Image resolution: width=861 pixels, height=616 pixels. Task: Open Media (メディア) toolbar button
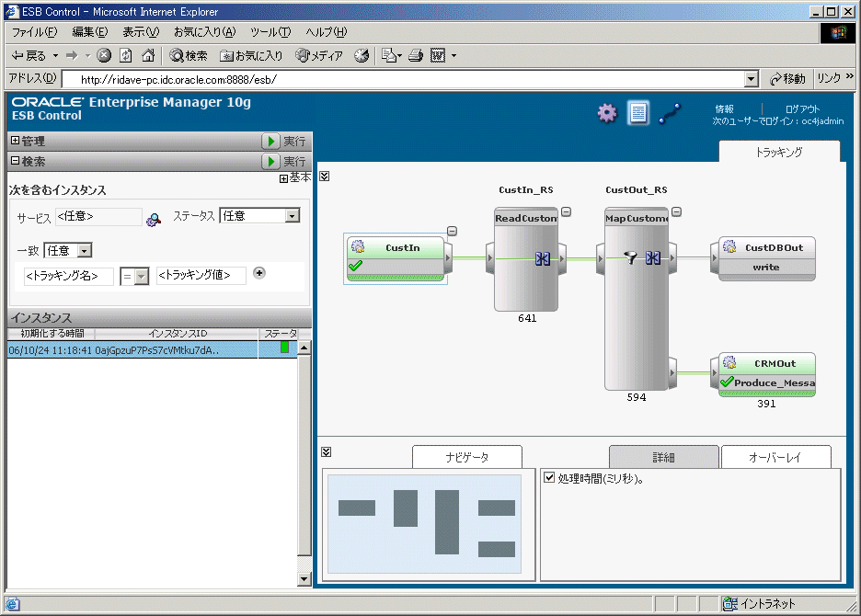pyautogui.click(x=319, y=55)
